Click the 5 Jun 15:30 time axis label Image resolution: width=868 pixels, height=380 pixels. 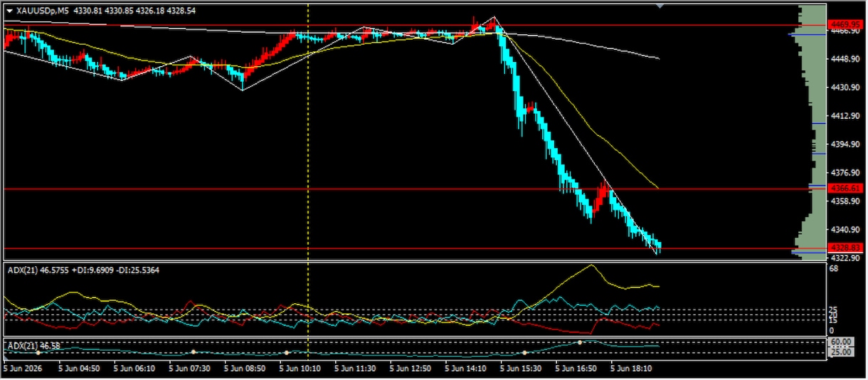(x=521, y=369)
